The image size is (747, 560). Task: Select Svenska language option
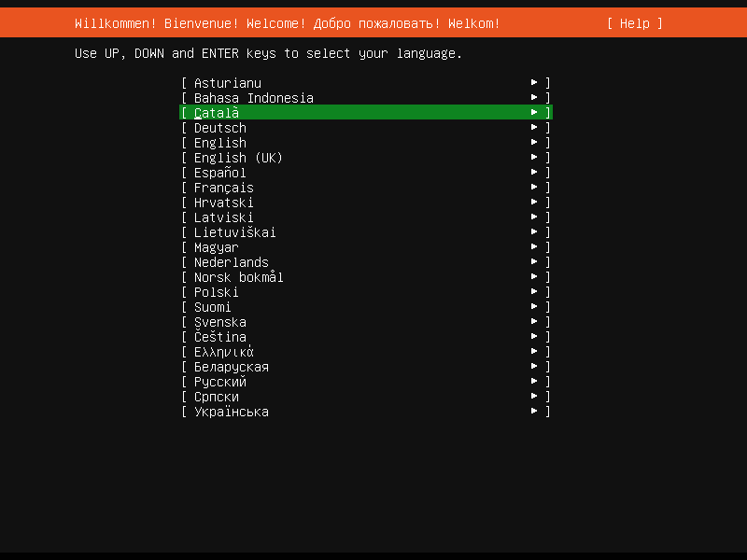click(x=219, y=322)
